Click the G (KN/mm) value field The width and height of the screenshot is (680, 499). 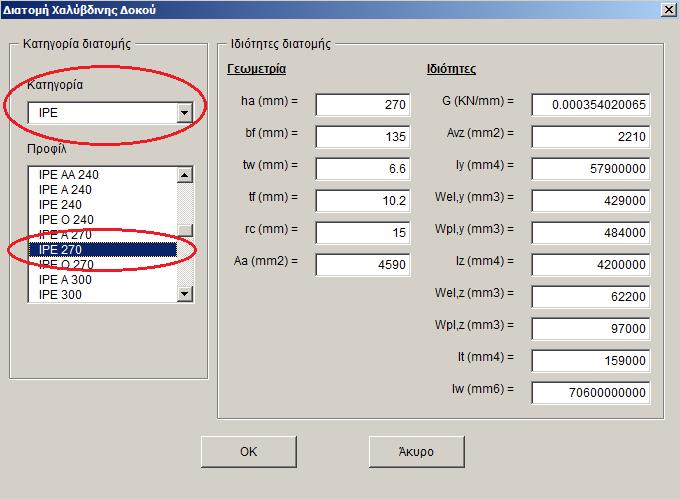pyautogui.click(x=591, y=104)
